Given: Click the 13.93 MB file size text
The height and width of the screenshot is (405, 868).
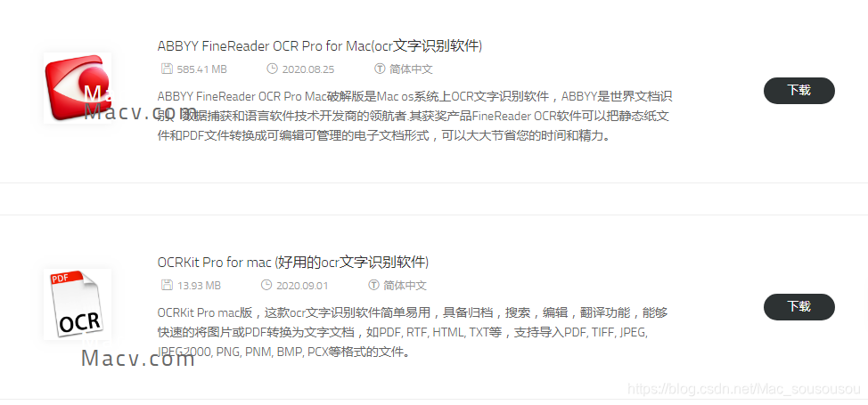Looking at the screenshot, I should coord(200,286).
